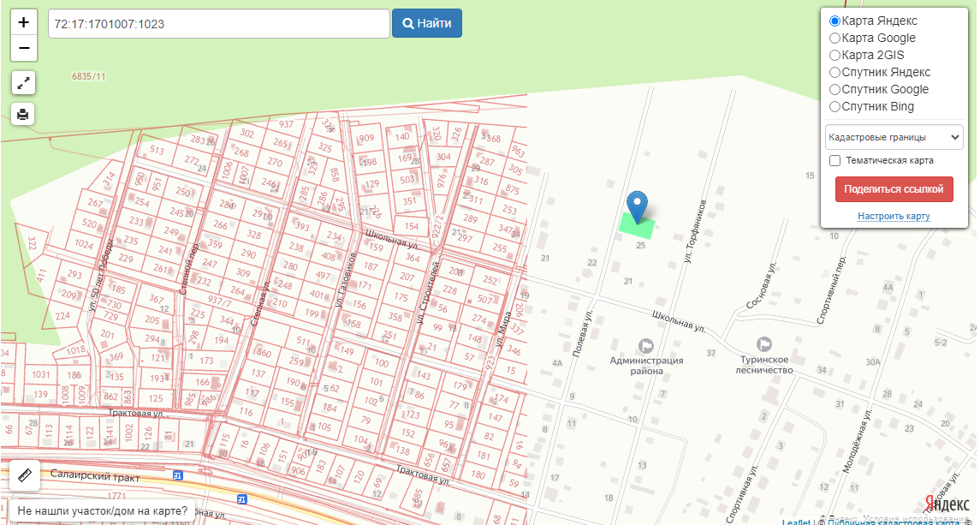Viewport: 980px width, 525px height.
Task: Click the 'Туринское лесничество' label text
Action: point(764,365)
